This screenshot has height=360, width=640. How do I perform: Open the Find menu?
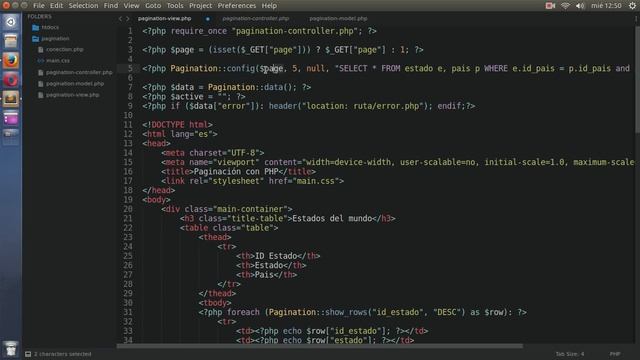point(111,6)
